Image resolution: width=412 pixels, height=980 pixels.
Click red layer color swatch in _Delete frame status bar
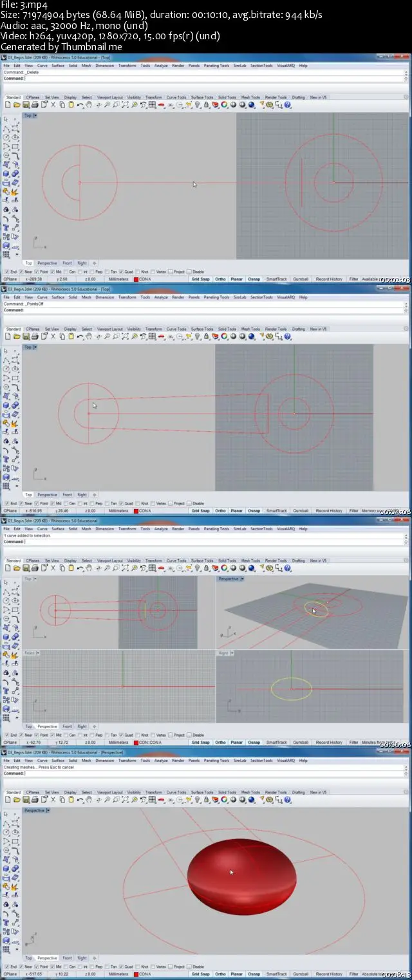pyautogui.click(x=136, y=279)
